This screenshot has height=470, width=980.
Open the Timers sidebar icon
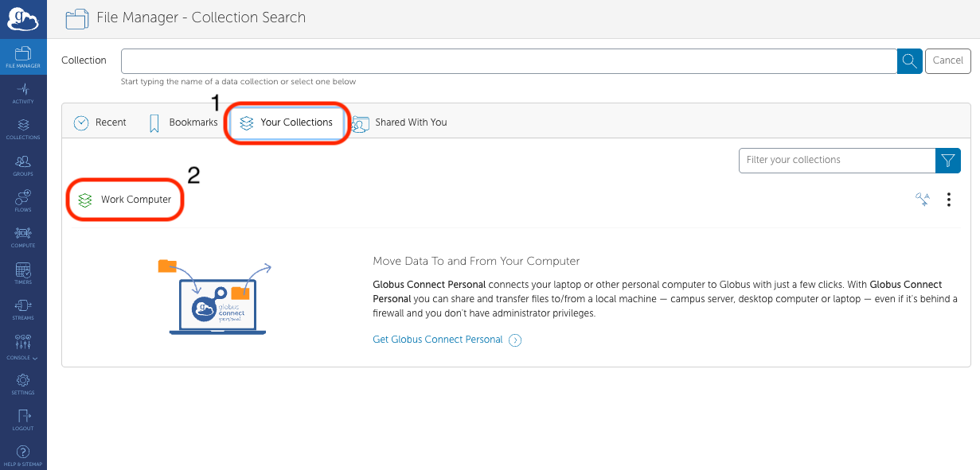tap(23, 274)
